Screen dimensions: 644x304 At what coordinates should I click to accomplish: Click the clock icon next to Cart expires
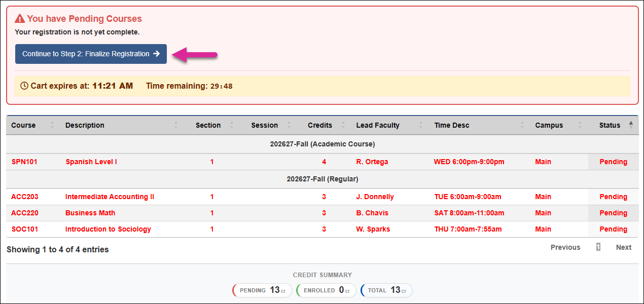click(x=24, y=86)
